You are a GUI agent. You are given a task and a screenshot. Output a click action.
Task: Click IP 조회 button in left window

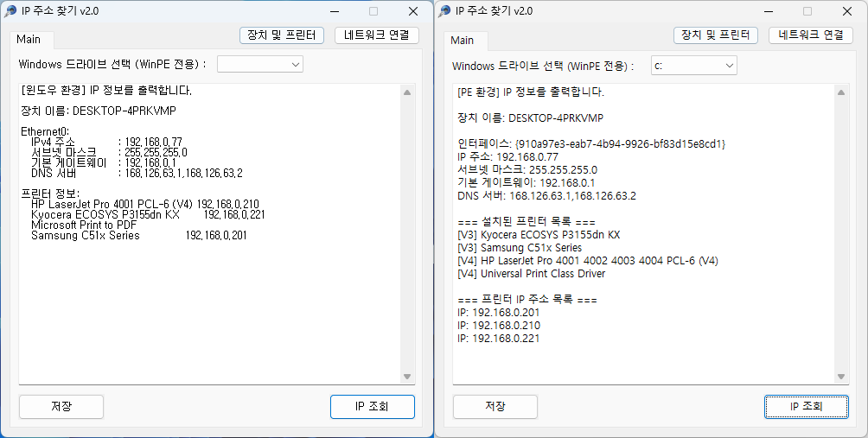(x=373, y=407)
